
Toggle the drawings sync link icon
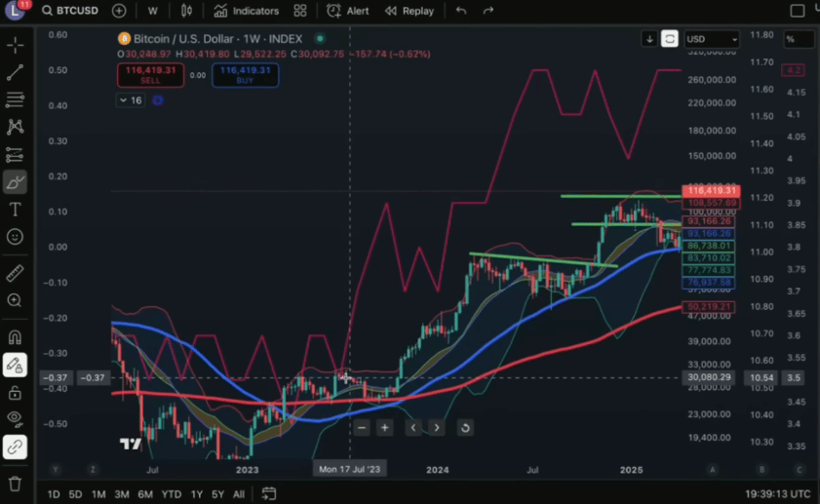click(x=16, y=447)
